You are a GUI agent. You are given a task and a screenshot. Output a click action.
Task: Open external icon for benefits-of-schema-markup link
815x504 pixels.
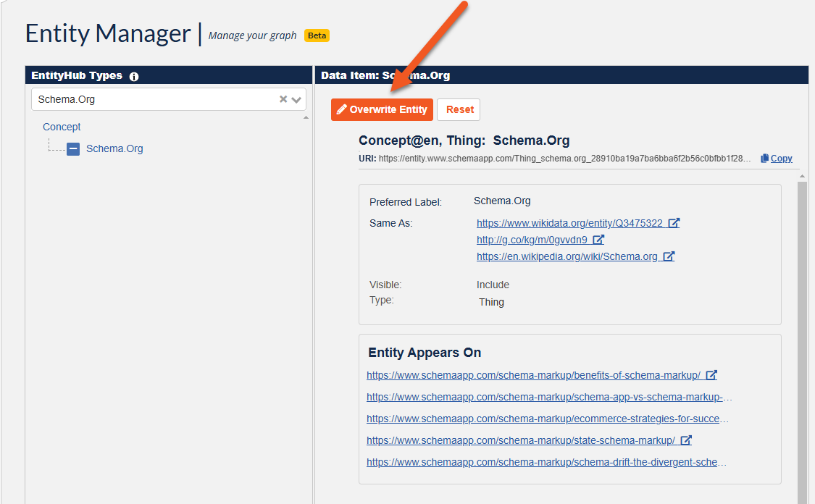[x=711, y=374]
